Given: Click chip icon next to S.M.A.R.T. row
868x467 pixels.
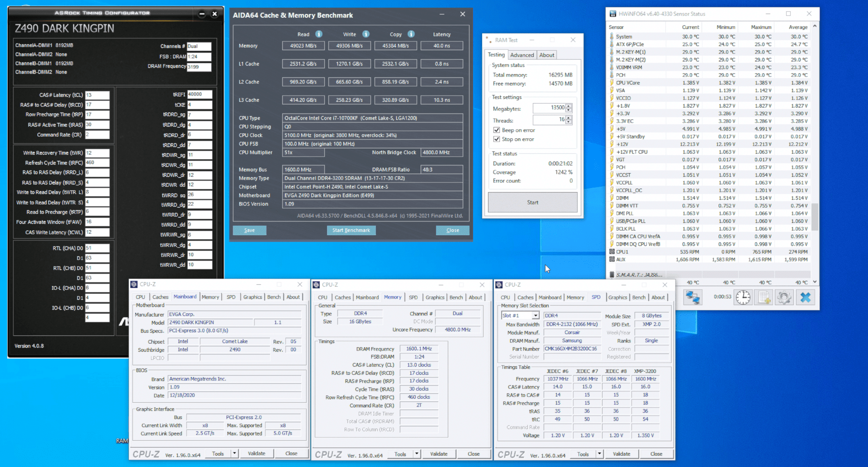Looking at the screenshot, I should tap(612, 274).
